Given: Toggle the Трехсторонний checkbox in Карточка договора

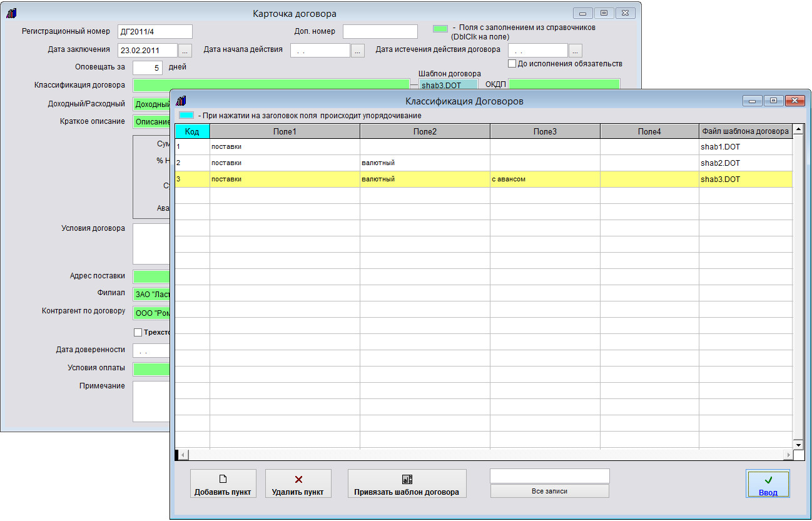Looking at the screenshot, I should pyautogui.click(x=138, y=332).
